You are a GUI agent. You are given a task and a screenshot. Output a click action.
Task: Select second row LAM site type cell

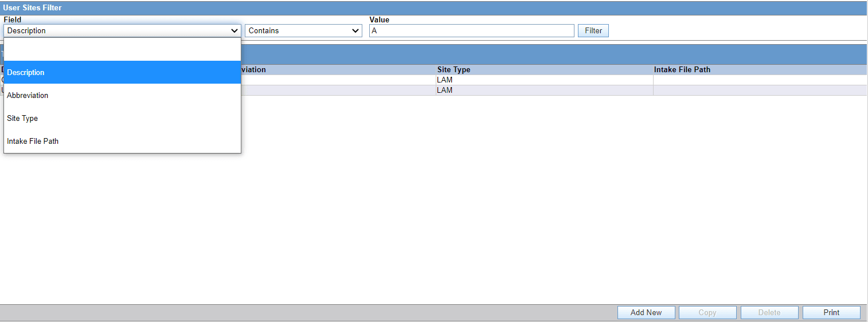pyautogui.click(x=544, y=90)
